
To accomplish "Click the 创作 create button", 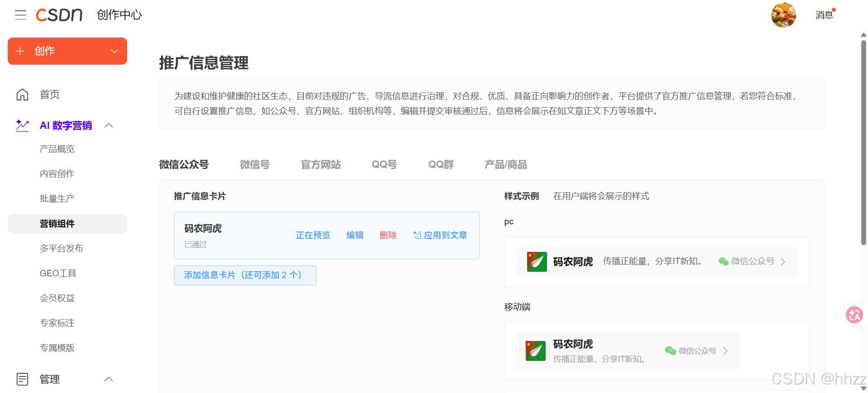I will point(67,51).
